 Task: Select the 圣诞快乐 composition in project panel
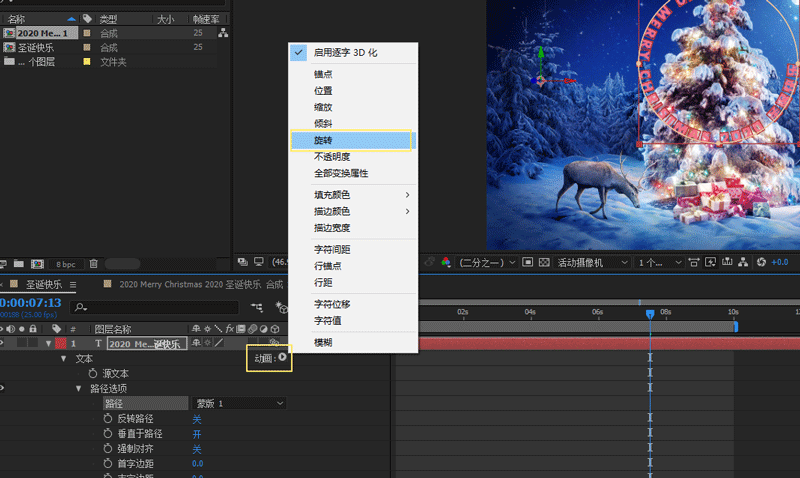click(36, 47)
